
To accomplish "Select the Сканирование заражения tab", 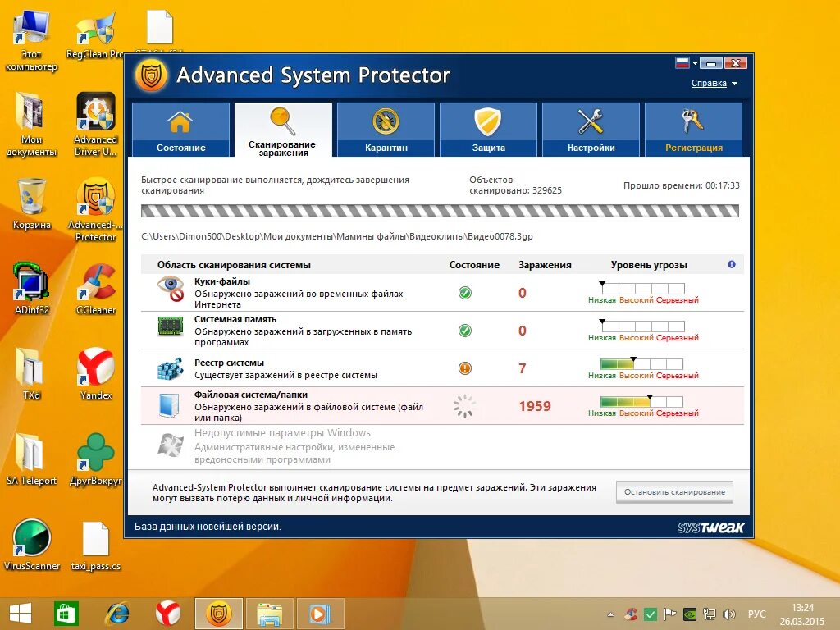I will click(x=283, y=130).
